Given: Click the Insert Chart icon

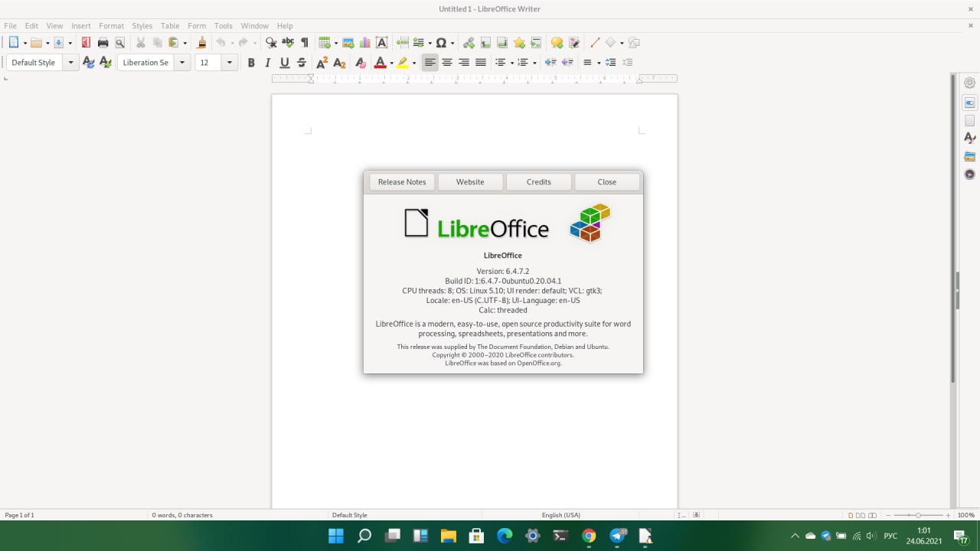Looking at the screenshot, I should (365, 43).
